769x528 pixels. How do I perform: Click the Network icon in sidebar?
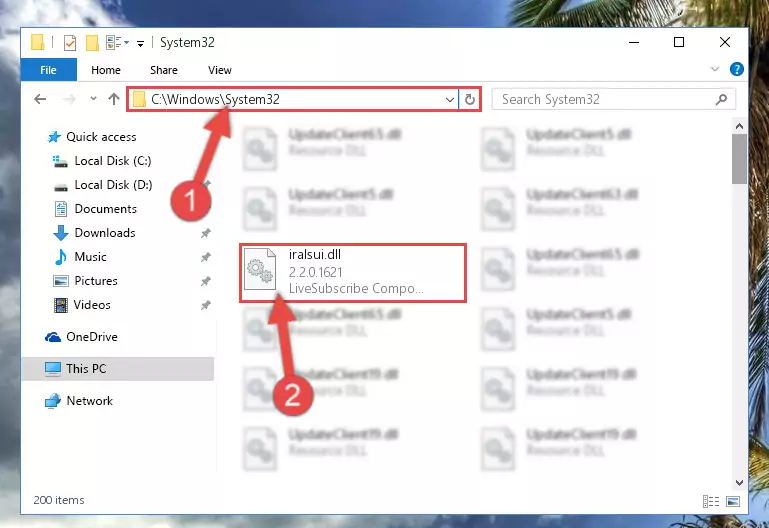tap(53, 401)
